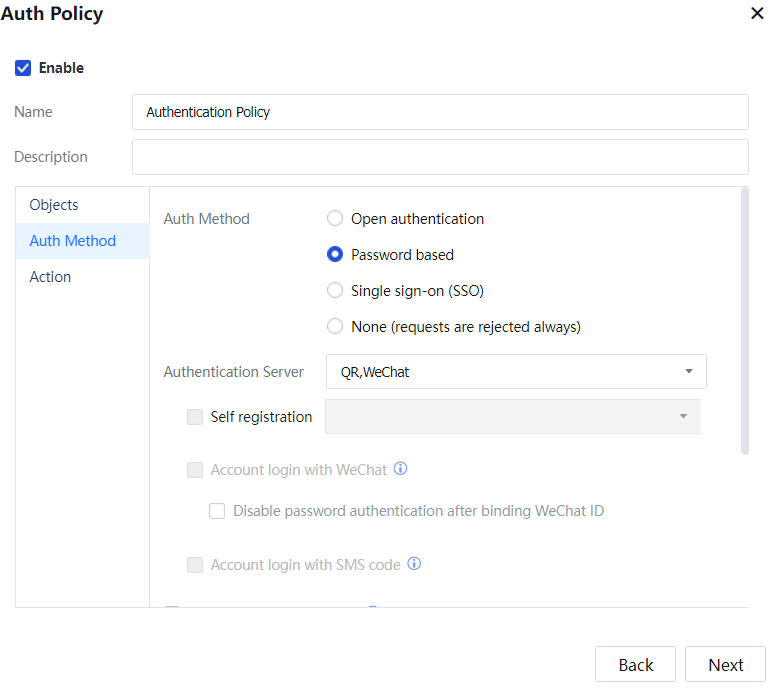Choose Password based authentication method

(x=335, y=255)
